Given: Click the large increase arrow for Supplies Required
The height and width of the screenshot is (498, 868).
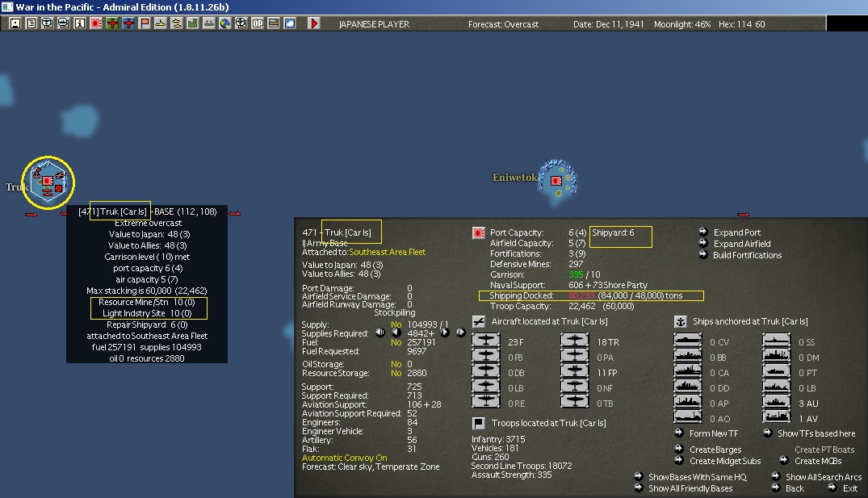Looking at the screenshot, I should (x=460, y=333).
